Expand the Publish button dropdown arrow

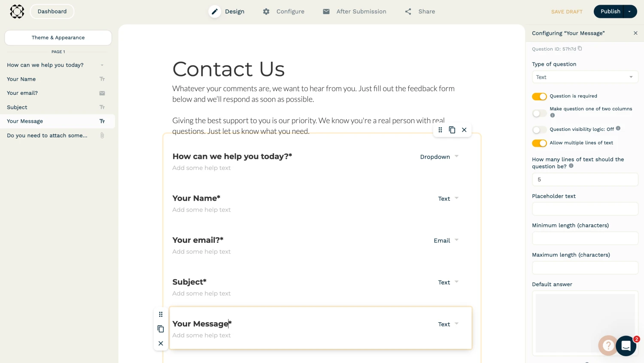pos(629,12)
